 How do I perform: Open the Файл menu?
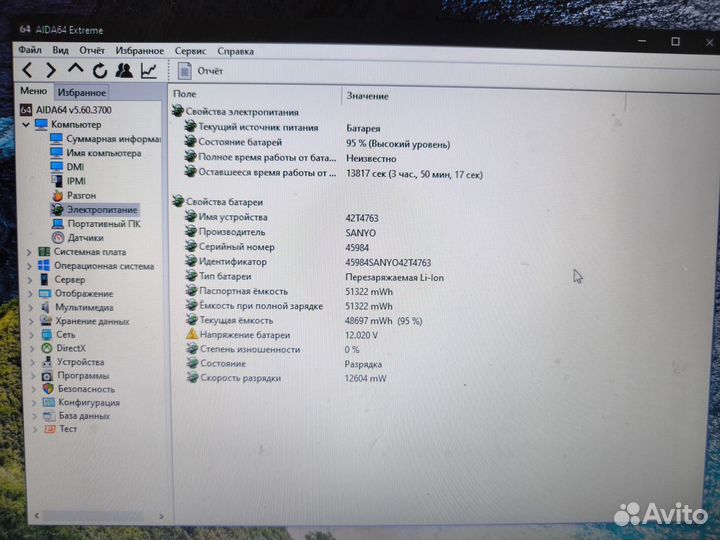coord(30,50)
